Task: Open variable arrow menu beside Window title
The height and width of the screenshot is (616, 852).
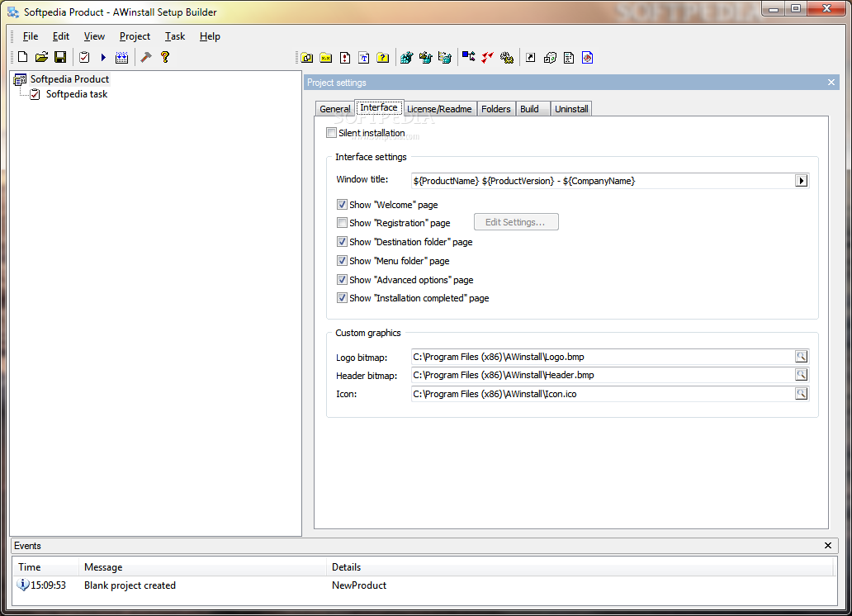Action: (x=802, y=181)
